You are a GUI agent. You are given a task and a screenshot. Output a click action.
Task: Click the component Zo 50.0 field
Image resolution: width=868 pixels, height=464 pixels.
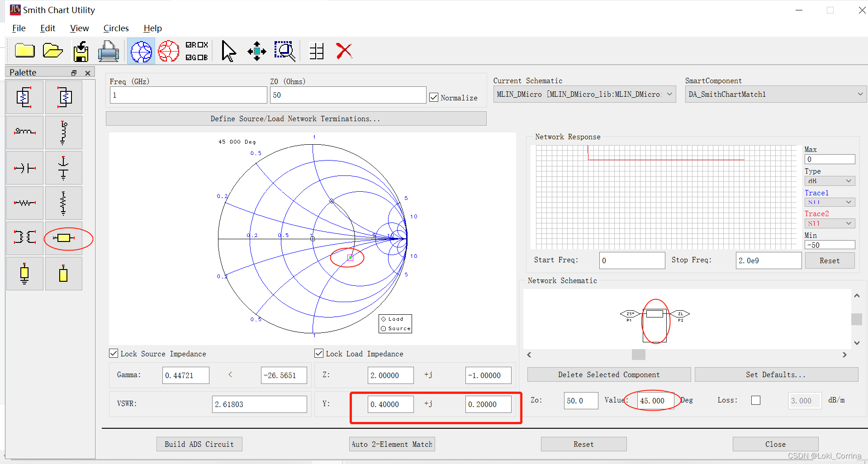pos(581,401)
